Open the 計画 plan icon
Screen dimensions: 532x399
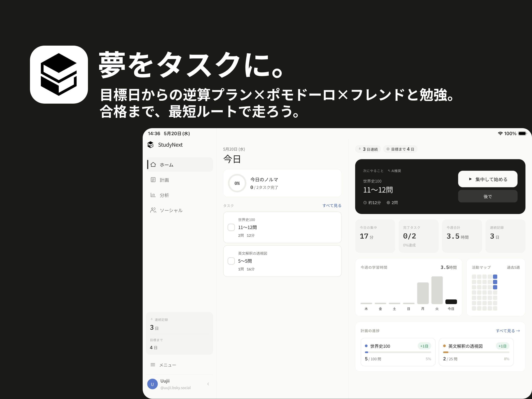coord(153,180)
